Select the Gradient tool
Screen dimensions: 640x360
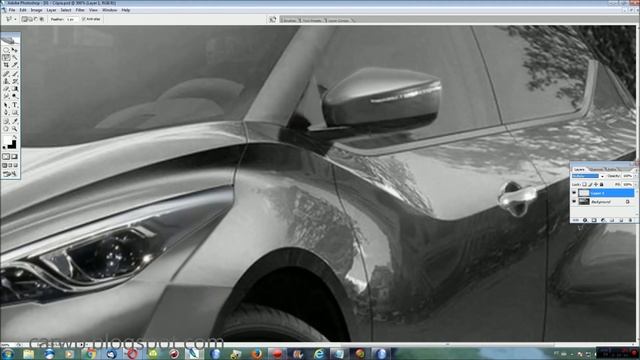tap(15, 89)
